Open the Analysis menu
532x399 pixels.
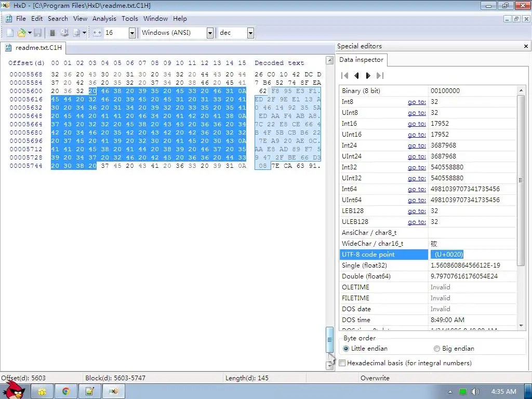pyautogui.click(x=104, y=19)
